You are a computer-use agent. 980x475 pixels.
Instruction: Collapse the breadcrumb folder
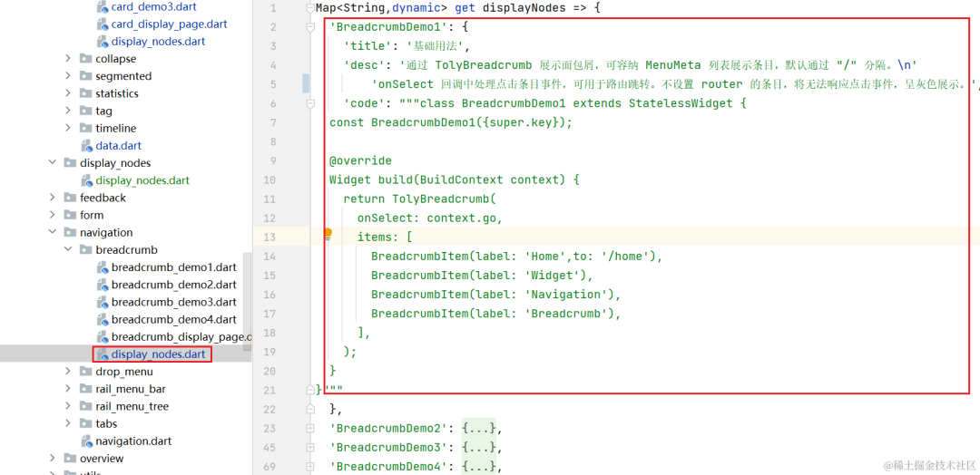tap(68, 249)
